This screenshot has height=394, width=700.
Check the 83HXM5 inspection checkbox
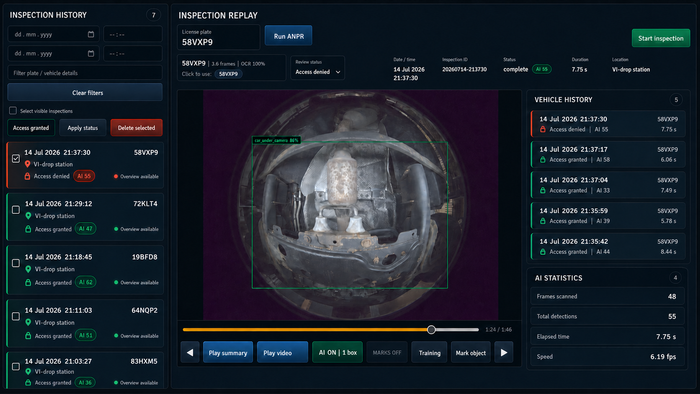pyautogui.click(x=16, y=367)
